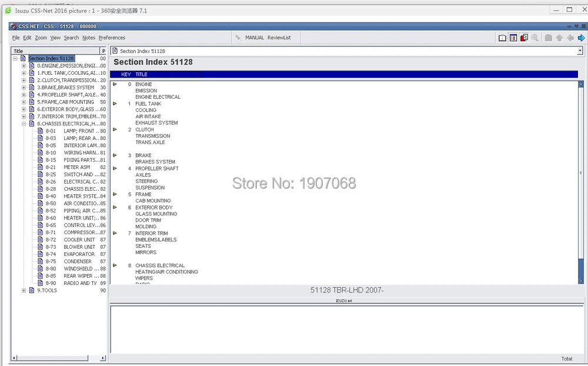This screenshot has height=366, width=588.
Task: Click the magnifier zoom icon in toolbar
Action: coord(534,38)
